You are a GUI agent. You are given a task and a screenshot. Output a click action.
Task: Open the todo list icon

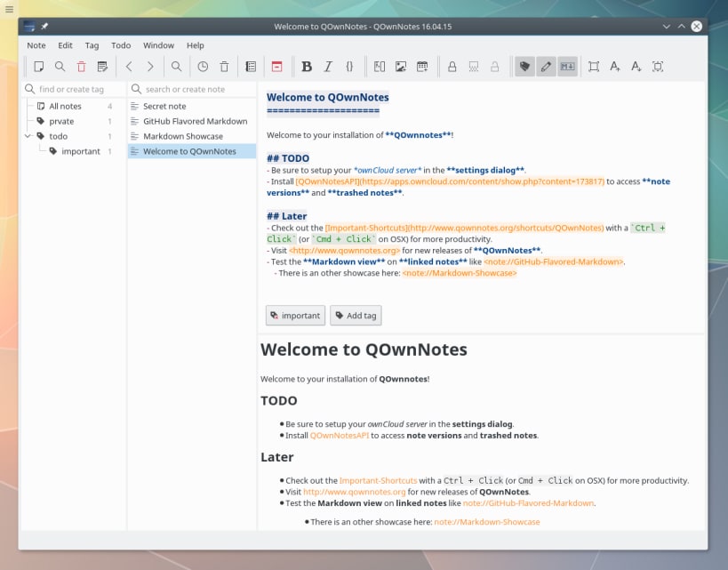251,67
